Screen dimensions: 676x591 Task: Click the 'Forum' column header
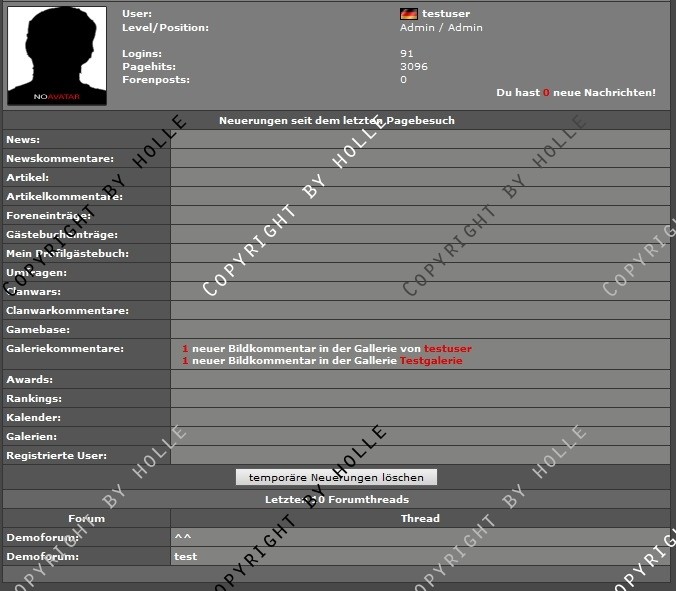86,518
